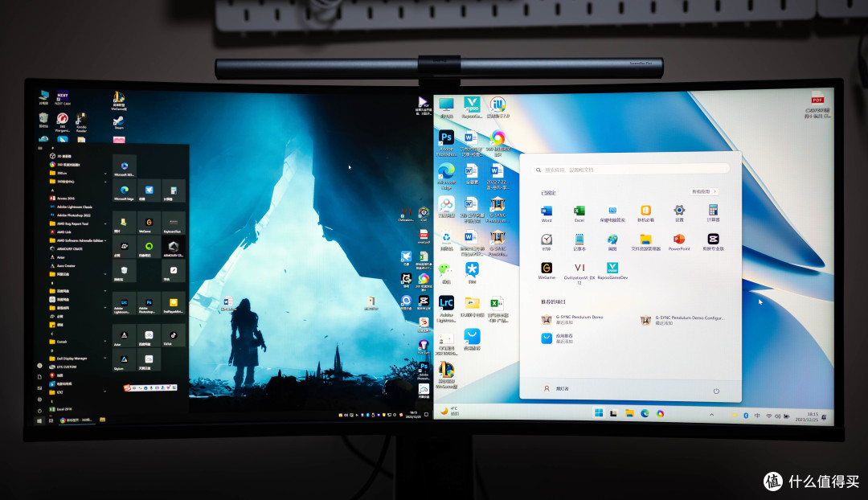Open the Lightroom Classic shortcut on the right desktop
The height and width of the screenshot is (500, 868).
(x=446, y=309)
